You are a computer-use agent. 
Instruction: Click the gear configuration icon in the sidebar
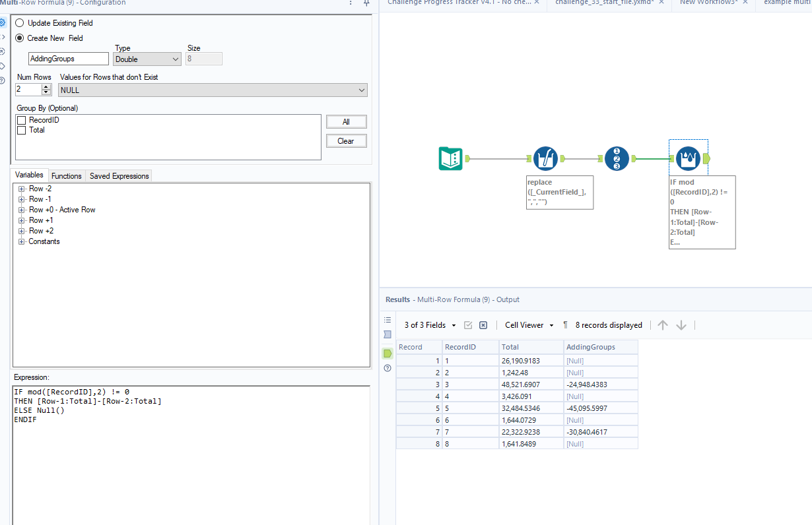5,23
